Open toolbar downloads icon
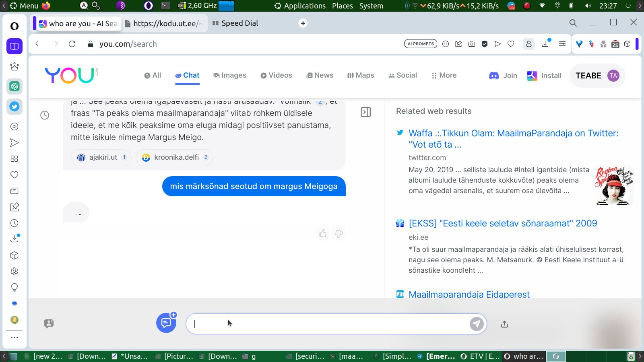Image resolution: width=644 pixels, height=362 pixels. pyautogui.click(x=546, y=43)
